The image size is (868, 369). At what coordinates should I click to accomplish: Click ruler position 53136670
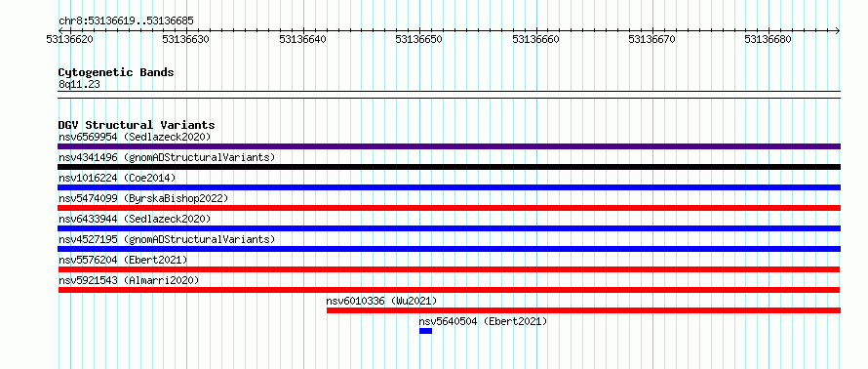(x=652, y=39)
